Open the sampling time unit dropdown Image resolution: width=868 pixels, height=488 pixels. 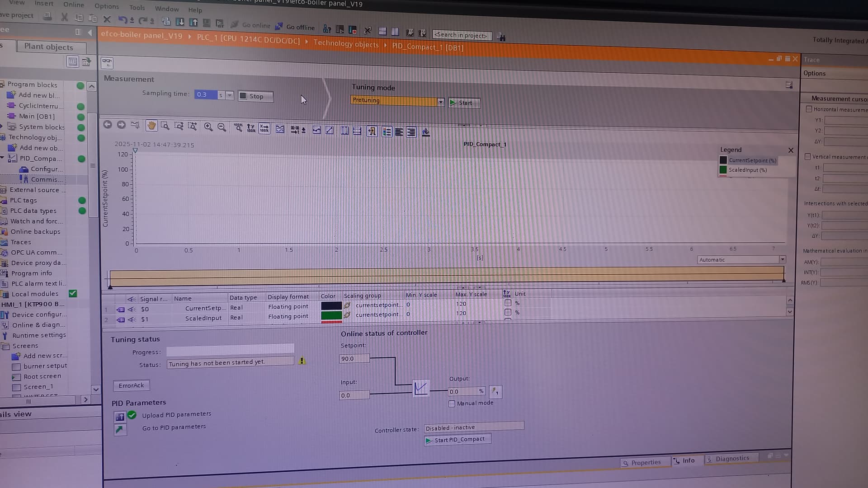pos(230,95)
